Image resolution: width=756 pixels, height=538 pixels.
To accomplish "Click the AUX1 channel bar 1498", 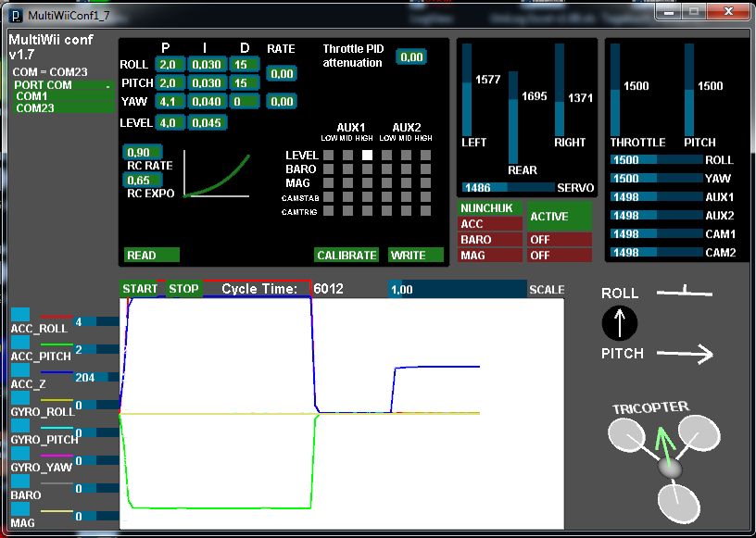I will pos(656,197).
